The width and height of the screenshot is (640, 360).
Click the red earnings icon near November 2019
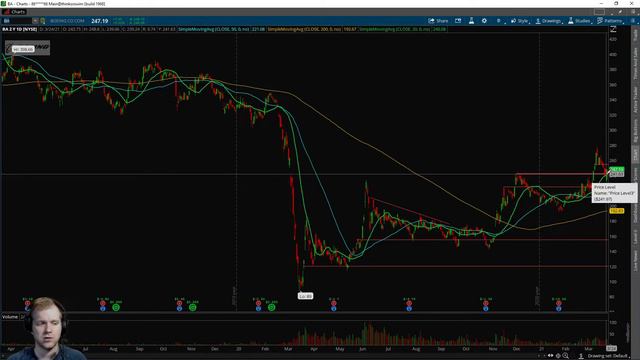pyautogui.click(x=179, y=303)
